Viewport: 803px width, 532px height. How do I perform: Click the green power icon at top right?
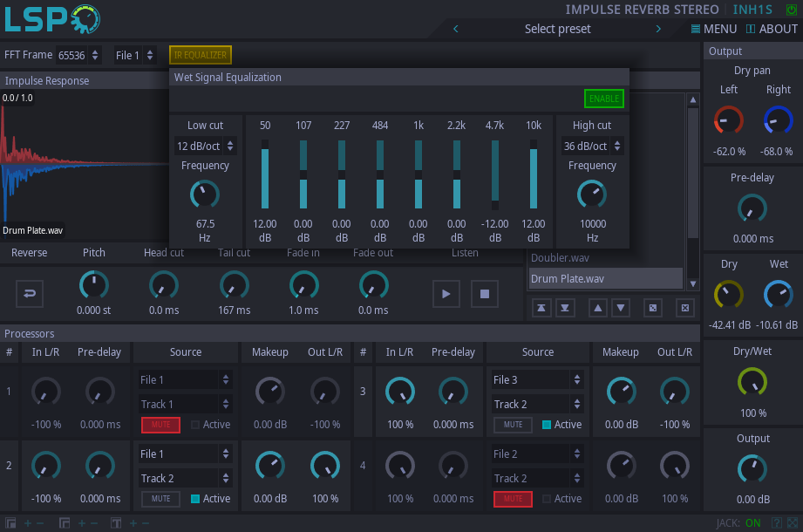click(791, 10)
